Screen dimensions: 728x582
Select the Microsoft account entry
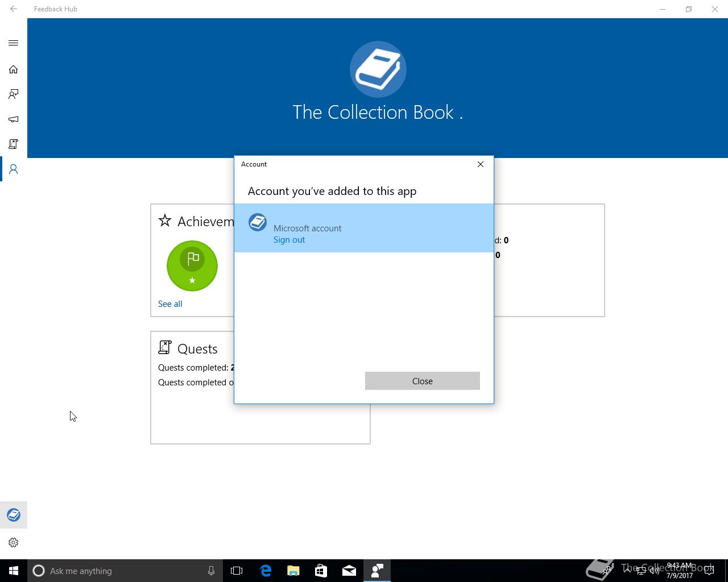(x=364, y=228)
